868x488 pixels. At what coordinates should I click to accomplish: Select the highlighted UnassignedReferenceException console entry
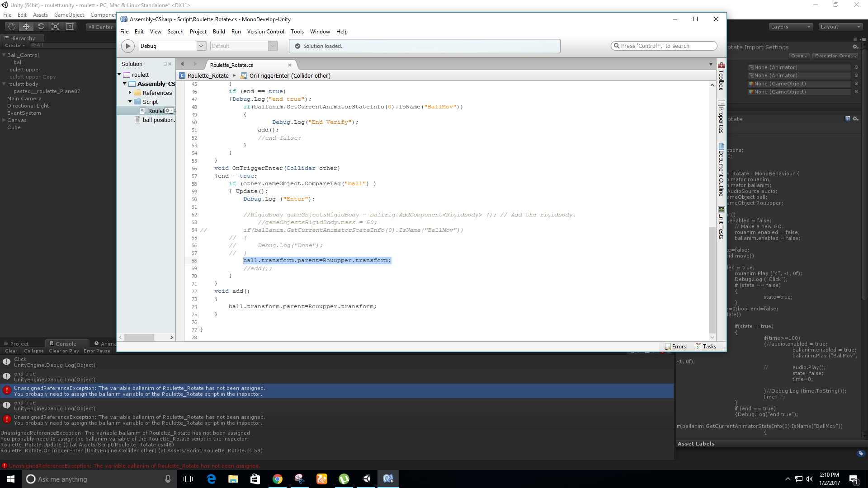click(x=337, y=391)
